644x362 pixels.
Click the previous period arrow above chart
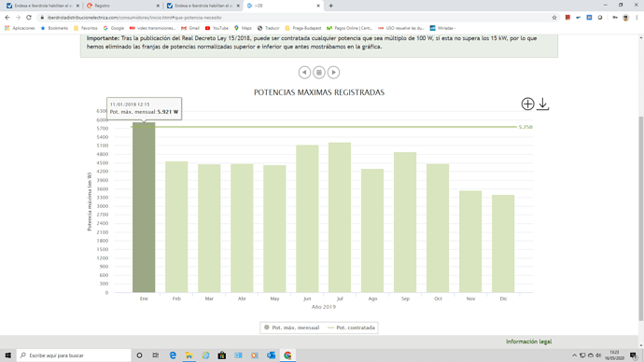coord(304,72)
